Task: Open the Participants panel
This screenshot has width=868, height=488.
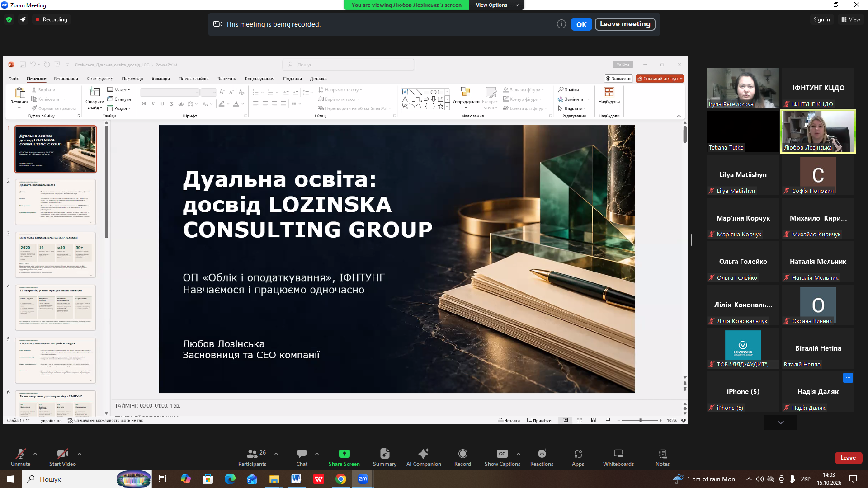Action: pyautogui.click(x=252, y=457)
